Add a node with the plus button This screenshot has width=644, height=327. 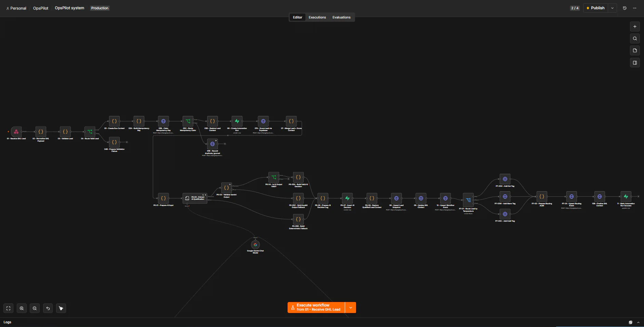[x=635, y=26]
